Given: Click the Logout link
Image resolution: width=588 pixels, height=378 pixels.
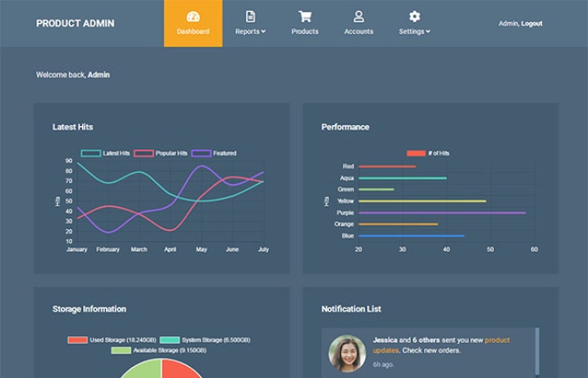Looking at the screenshot, I should [532, 24].
